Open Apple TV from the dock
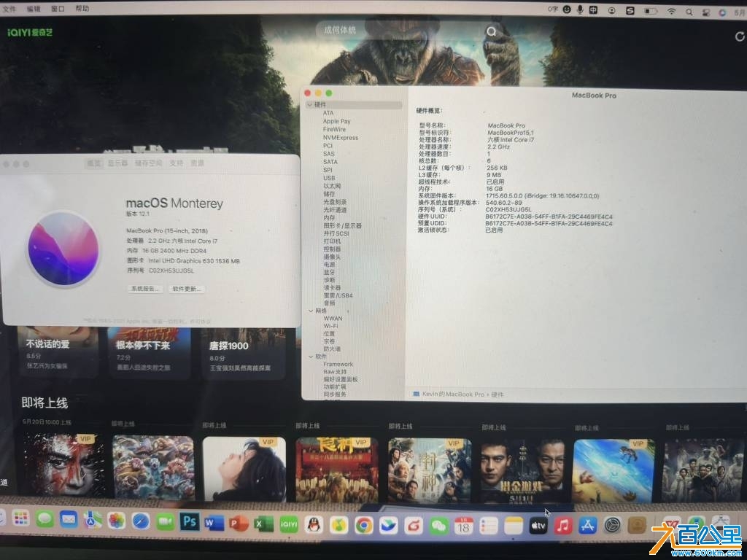Image resolution: width=747 pixels, height=560 pixels. [538, 526]
